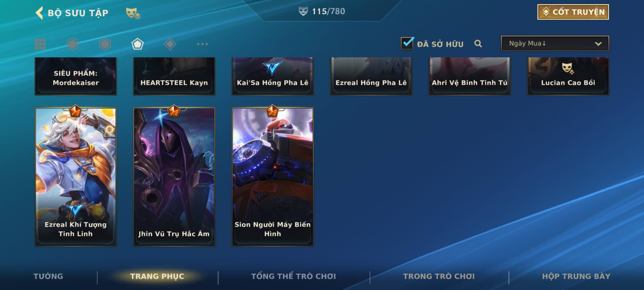Screen dimensions: 644x290
Task: Expand the Ngày Mua sort dropdown
Action: pos(555,43)
